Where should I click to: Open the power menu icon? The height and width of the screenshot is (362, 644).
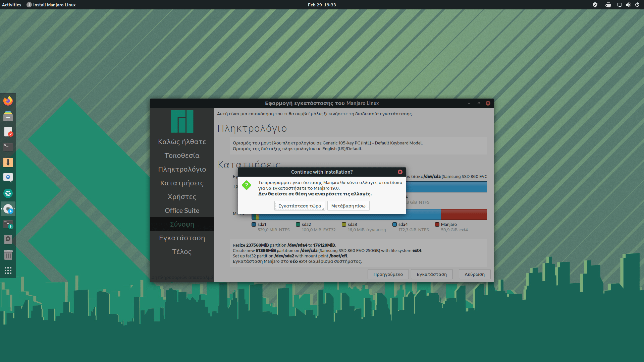[637, 5]
